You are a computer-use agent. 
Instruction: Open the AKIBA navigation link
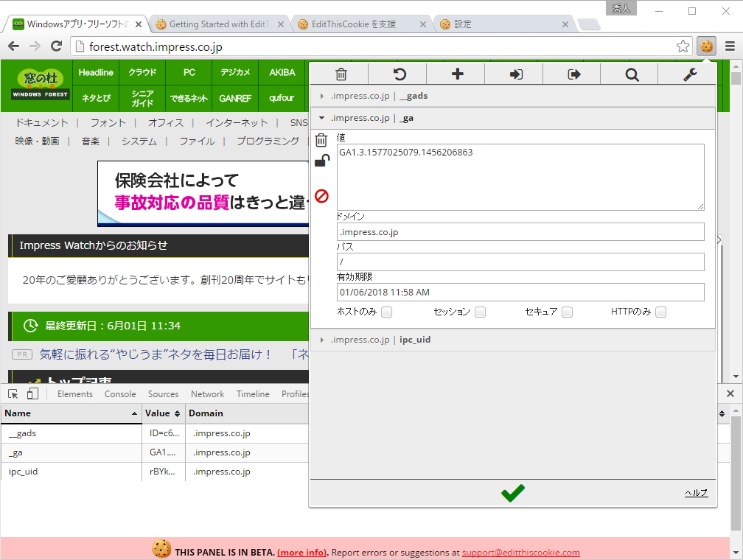coord(282,72)
